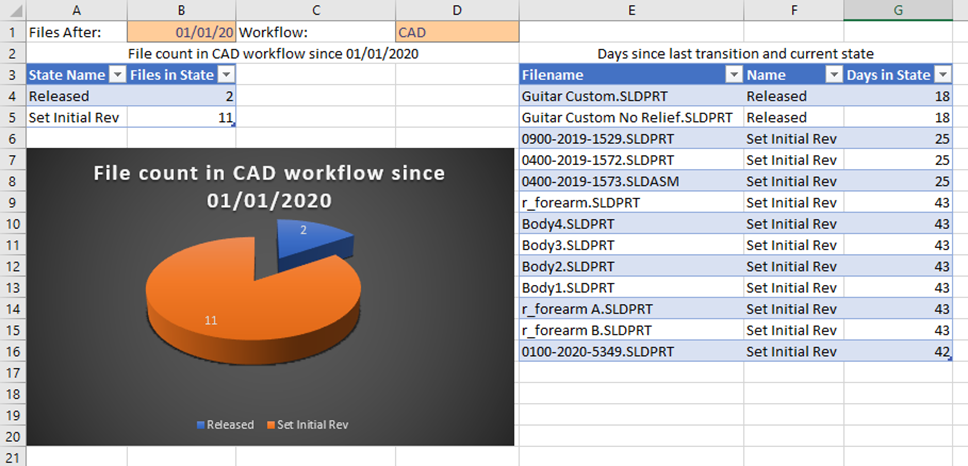This screenshot has height=466, width=968.
Task: Select column E header
Action: tap(631, 10)
